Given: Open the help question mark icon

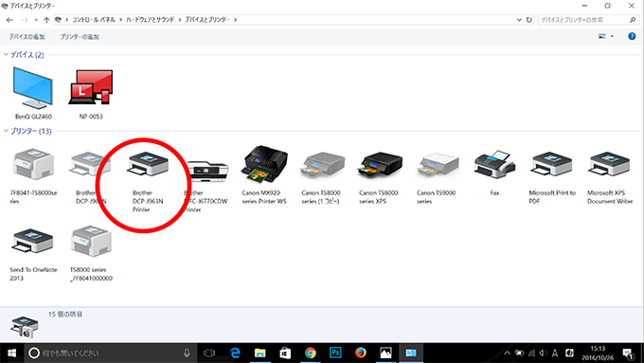Looking at the screenshot, I should coord(632,37).
